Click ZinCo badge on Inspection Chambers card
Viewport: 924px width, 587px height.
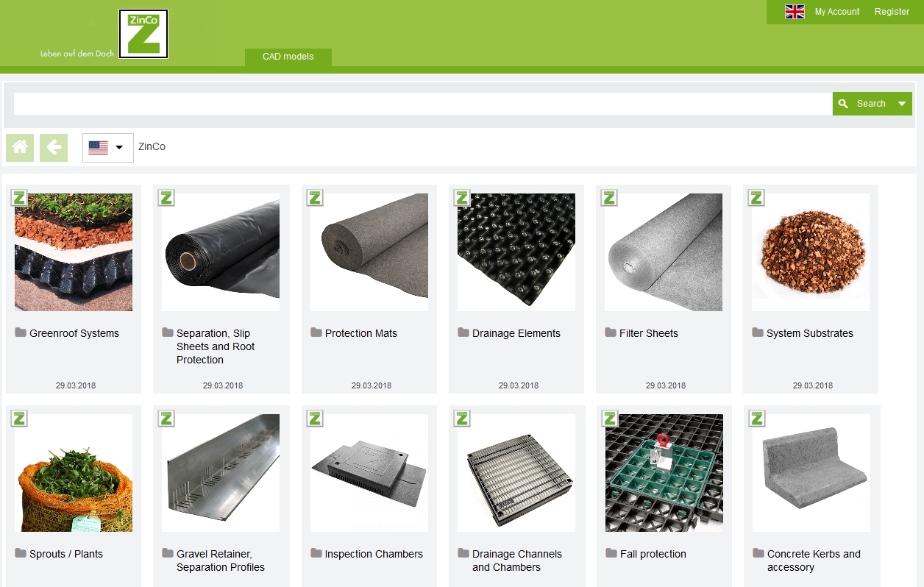click(315, 418)
